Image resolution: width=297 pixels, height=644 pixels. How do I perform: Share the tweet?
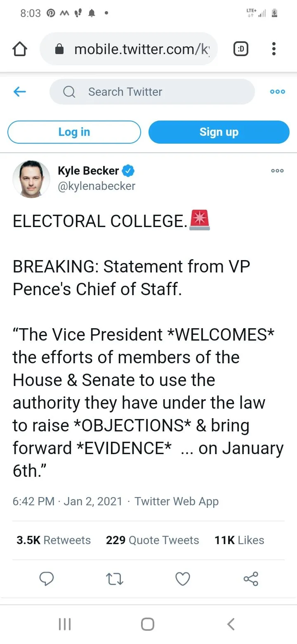(251, 579)
